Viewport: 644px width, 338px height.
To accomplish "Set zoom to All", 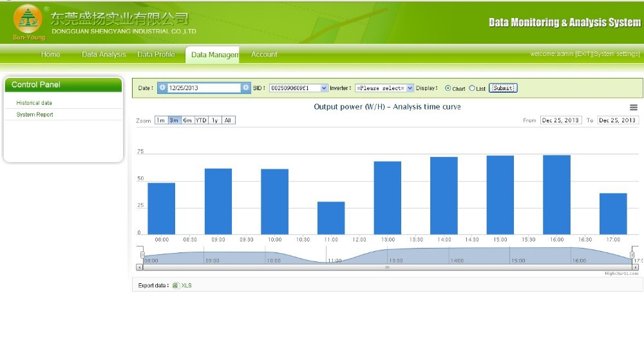I will (229, 120).
